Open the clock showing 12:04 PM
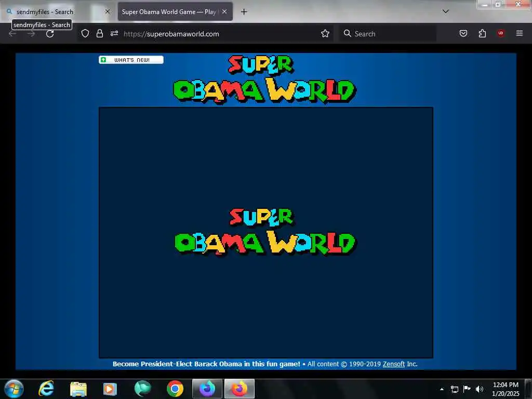 point(506,389)
